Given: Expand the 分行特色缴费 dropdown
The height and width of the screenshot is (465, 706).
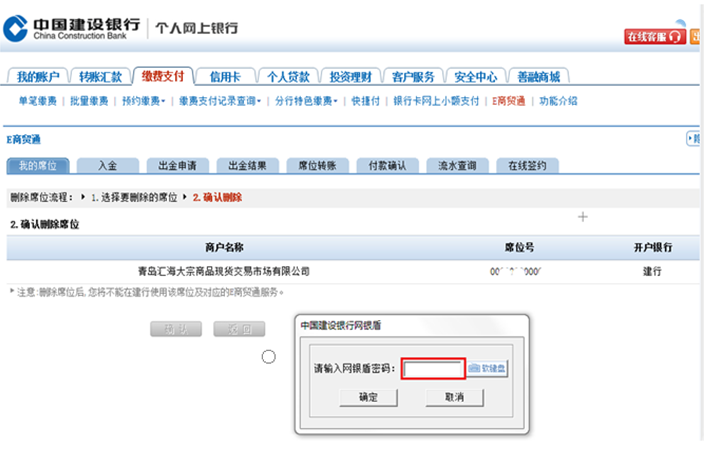Looking at the screenshot, I should [x=306, y=101].
